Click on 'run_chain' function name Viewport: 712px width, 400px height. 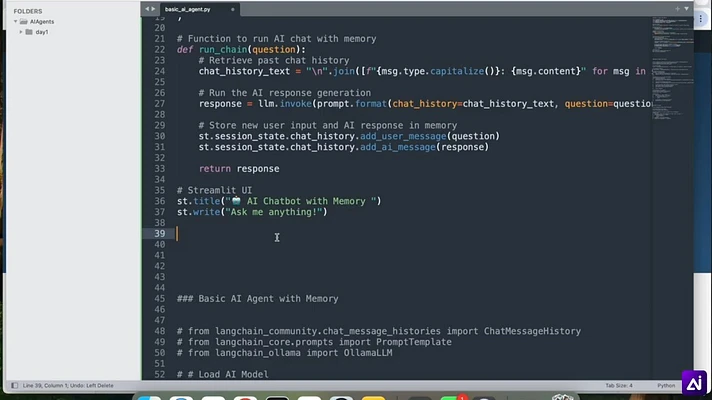coord(222,49)
